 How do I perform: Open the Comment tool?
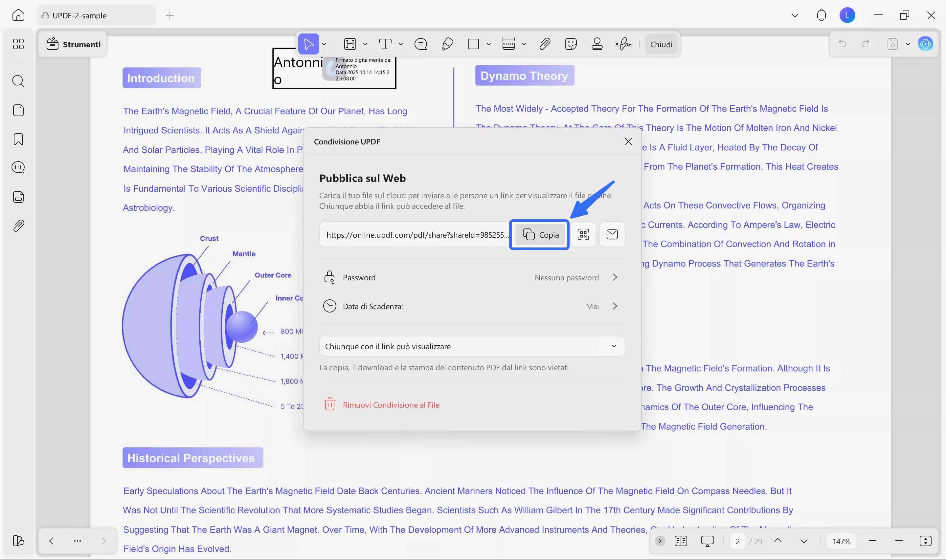[420, 44]
